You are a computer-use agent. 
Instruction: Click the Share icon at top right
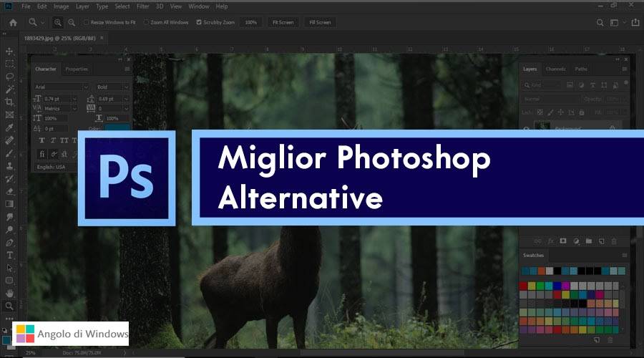[635, 22]
